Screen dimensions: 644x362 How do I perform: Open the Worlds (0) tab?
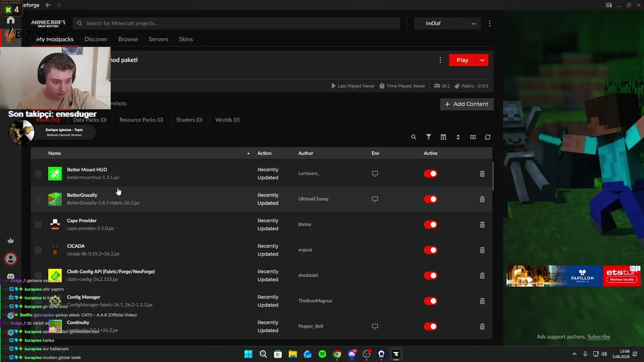tap(227, 120)
